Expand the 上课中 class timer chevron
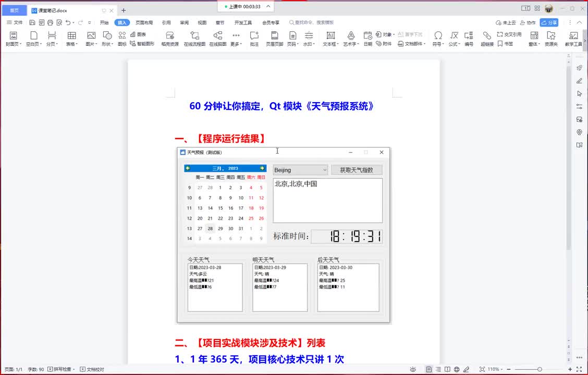The width and height of the screenshot is (588, 375). tap(268, 6)
